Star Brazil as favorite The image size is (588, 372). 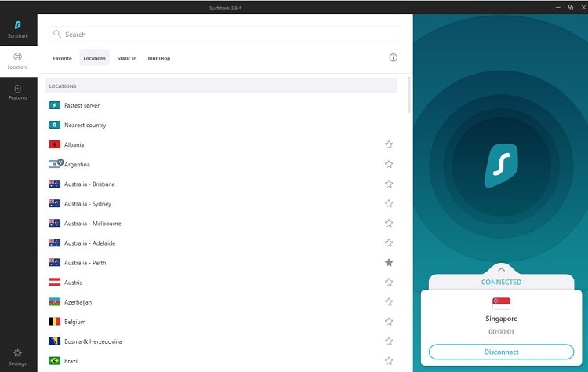coord(389,361)
